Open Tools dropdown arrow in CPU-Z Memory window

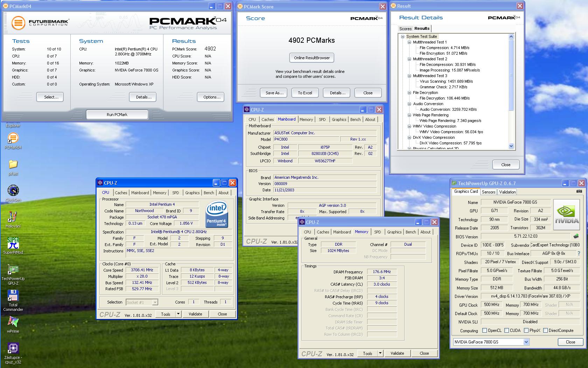click(380, 353)
